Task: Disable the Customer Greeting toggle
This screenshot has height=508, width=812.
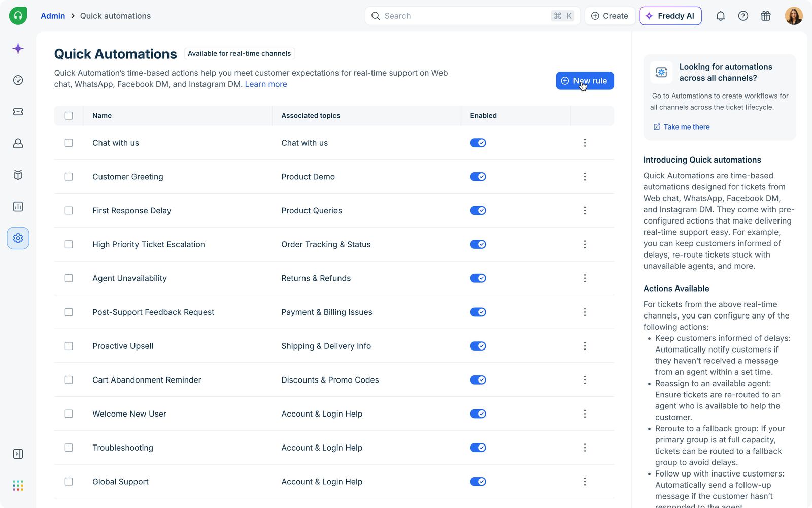Action: 478,177
